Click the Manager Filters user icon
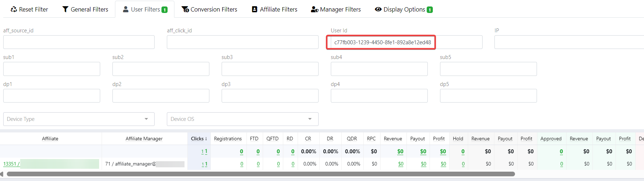644x181 pixels. [x=314, y=9]
